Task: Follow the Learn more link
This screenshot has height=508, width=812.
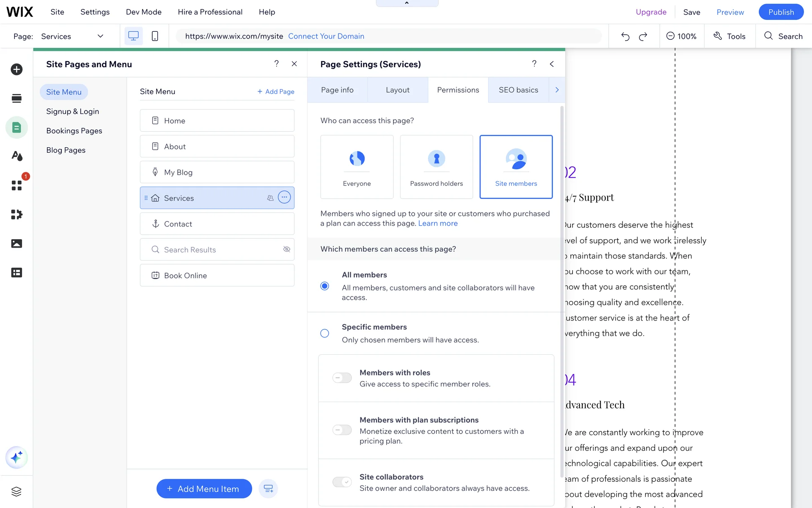Action: click(x=438, y=224)
